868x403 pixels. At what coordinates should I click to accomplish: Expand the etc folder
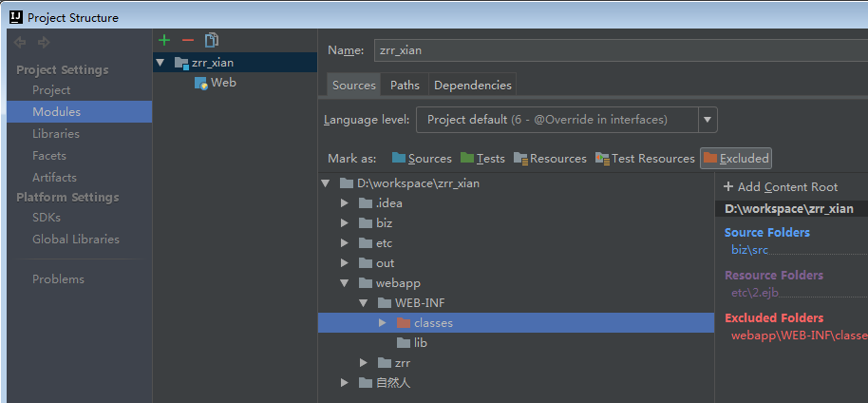pyautogui.click(x=345, y=242)
